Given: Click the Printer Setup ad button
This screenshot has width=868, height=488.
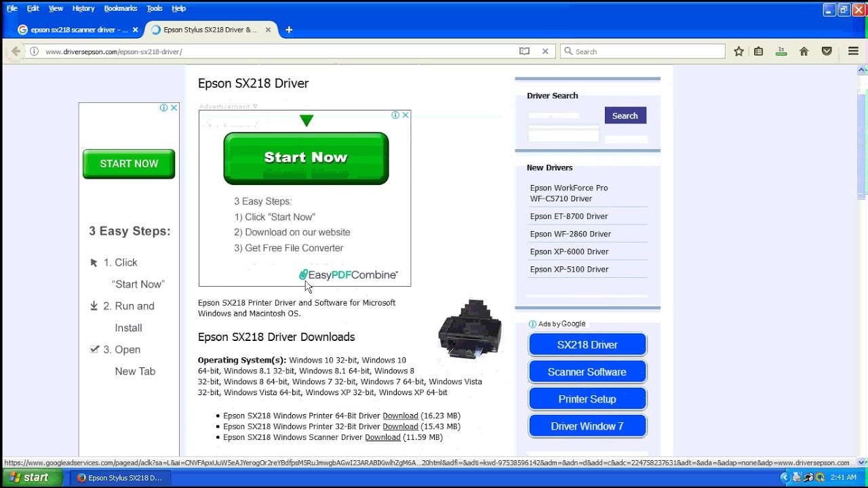Looking at the screenshot, I should pos(587,399).
